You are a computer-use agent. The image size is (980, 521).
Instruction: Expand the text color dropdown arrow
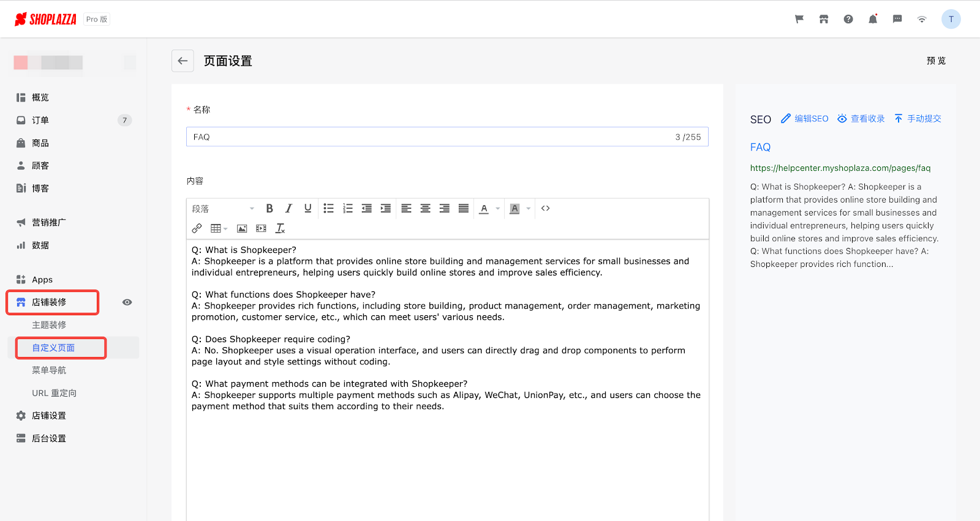[x=498, y=209]
